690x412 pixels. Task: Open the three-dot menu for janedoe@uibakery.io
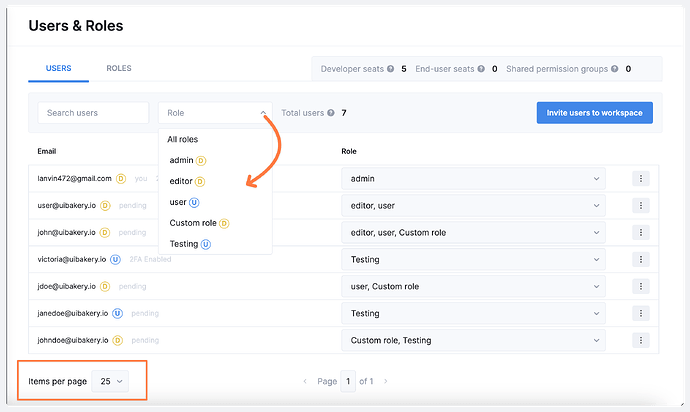coord(641,313)
